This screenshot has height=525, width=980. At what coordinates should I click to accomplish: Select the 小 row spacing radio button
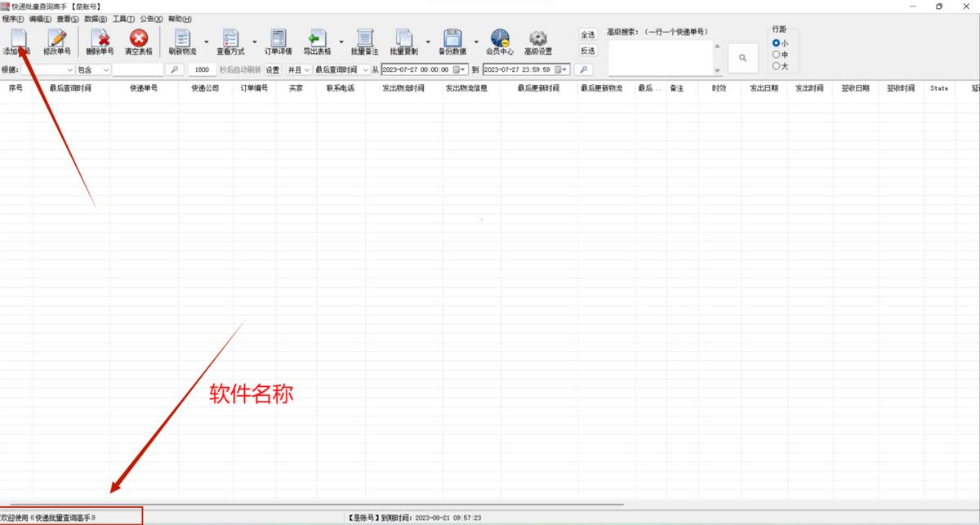tap(775, 43)
